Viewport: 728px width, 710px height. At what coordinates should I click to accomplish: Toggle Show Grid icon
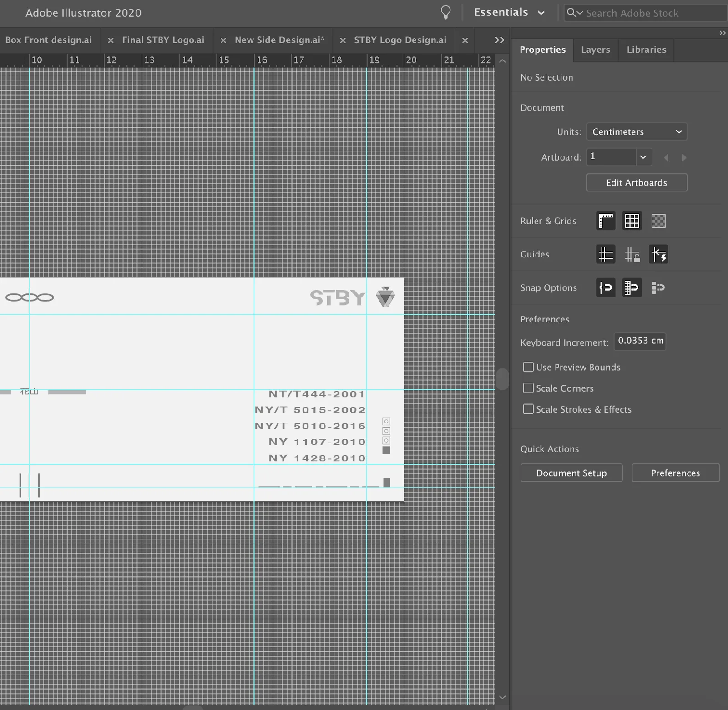coord(632,221)
